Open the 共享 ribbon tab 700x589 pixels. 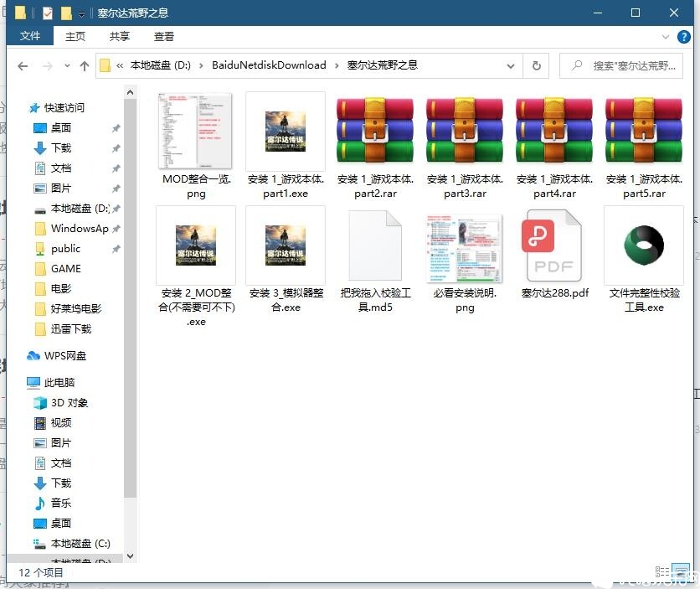(x=119, y=36)
